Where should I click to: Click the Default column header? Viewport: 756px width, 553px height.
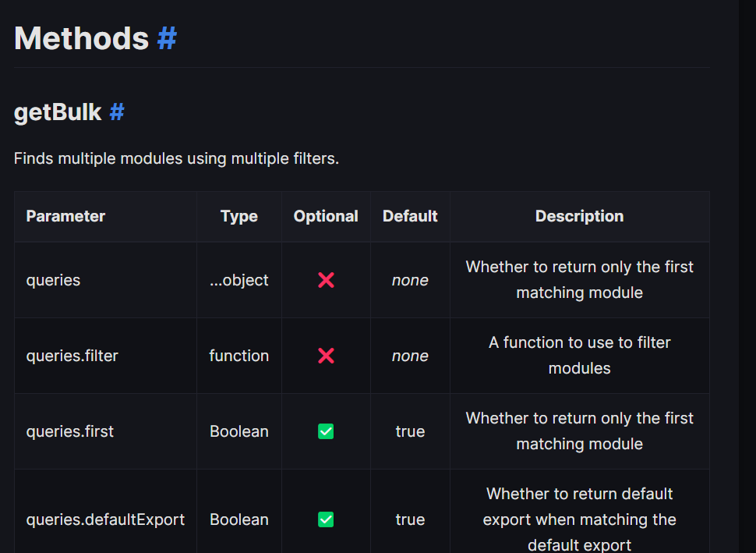(410, 216)
